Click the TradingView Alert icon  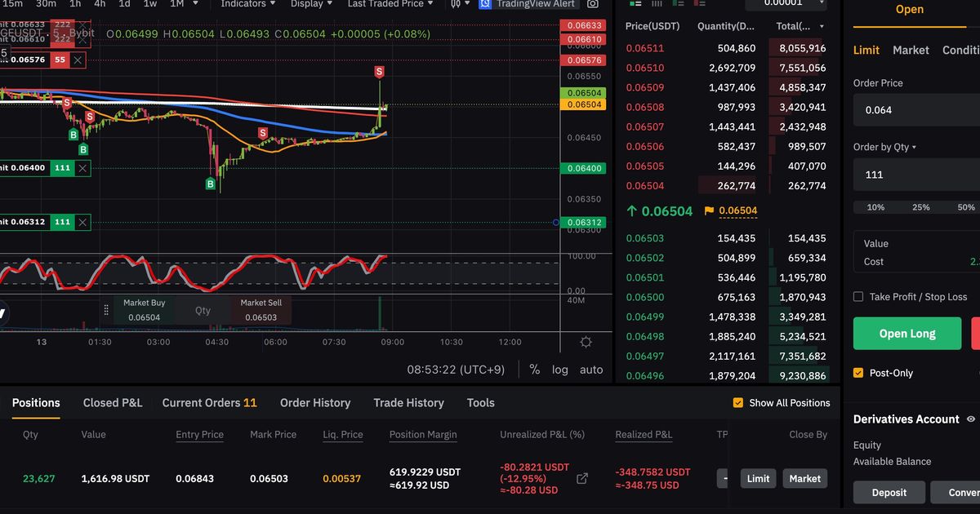pyautogui.click(x=485, y=4)
